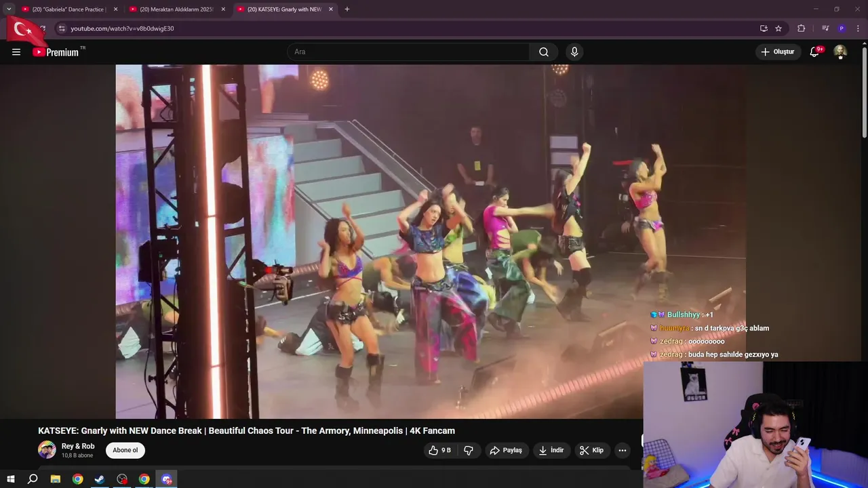The width and height of the screenshot is (868, 488).
Task: Open Rey & Rob channel avatar
Action: point(47,450)
